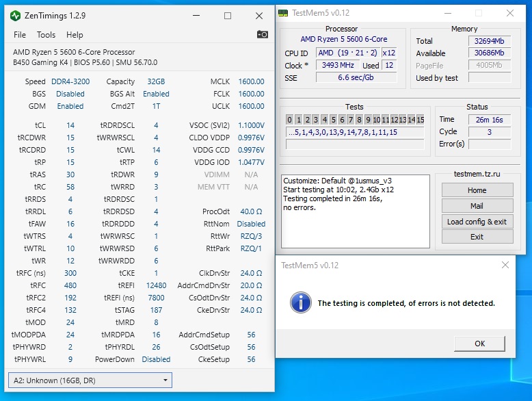Click the VDDG IOD 1.0477V value
The image size is (532, 401).
pos(251,162)
